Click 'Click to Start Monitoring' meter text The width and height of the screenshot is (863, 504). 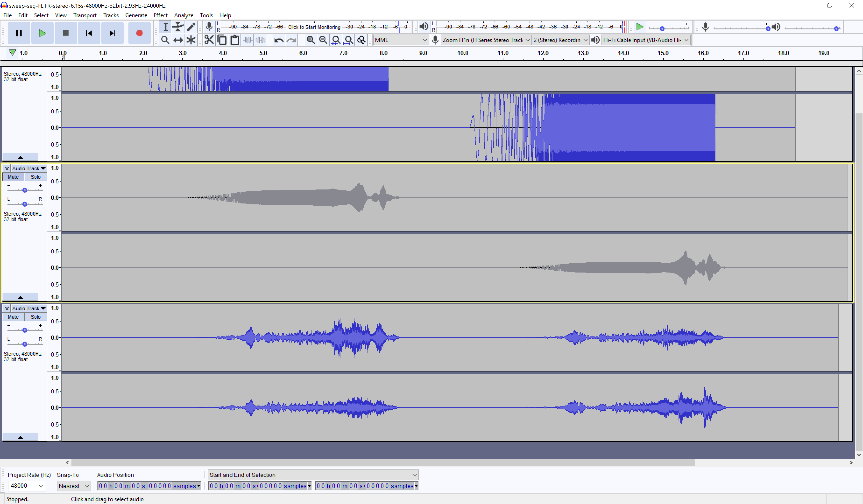pyautogui.click(x=314, y=27)
